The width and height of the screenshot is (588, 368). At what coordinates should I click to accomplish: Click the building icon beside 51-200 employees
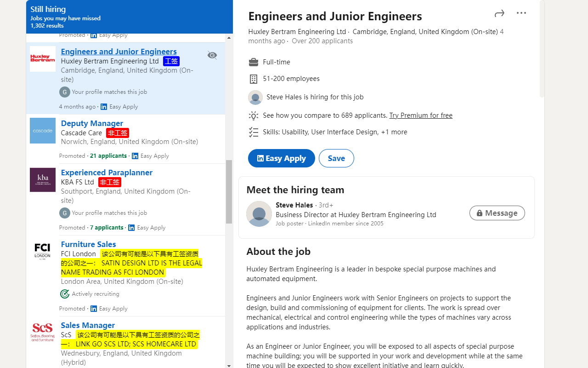[253, 79]
